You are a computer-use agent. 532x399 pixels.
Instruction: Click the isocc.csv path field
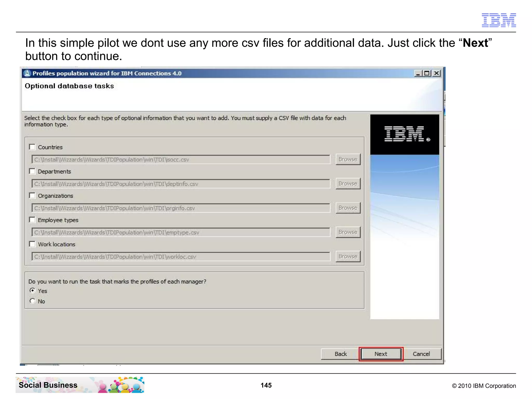tap(181, 159)
